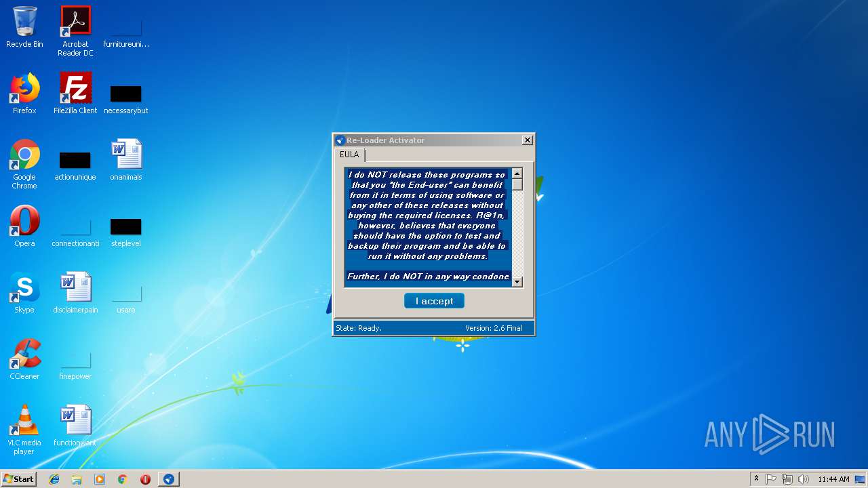868x488 pixels.
Task: Launch Internet Explorer from taskbar
Action: coord(54,479)
